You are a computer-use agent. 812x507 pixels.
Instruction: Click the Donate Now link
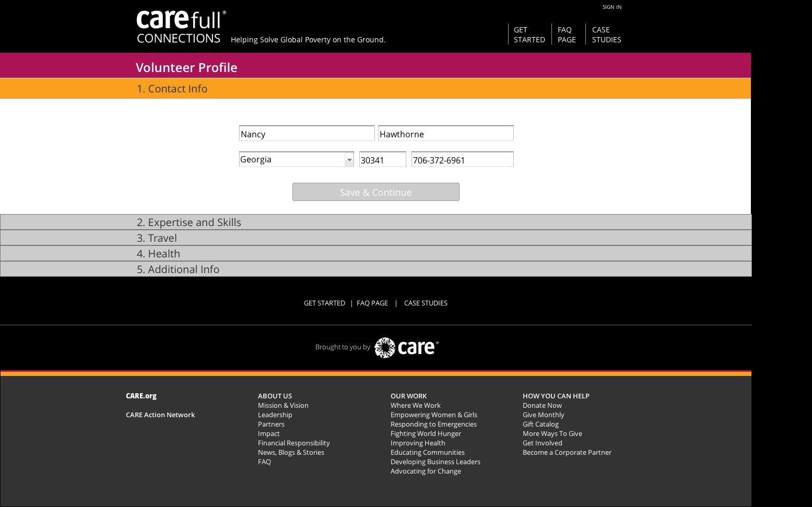click(x=542, y=405)
